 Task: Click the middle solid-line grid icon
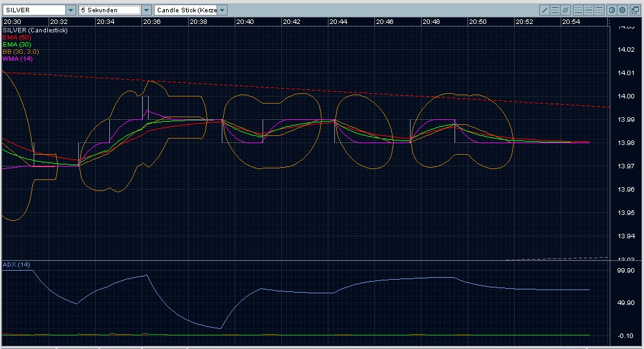point(588,10)
